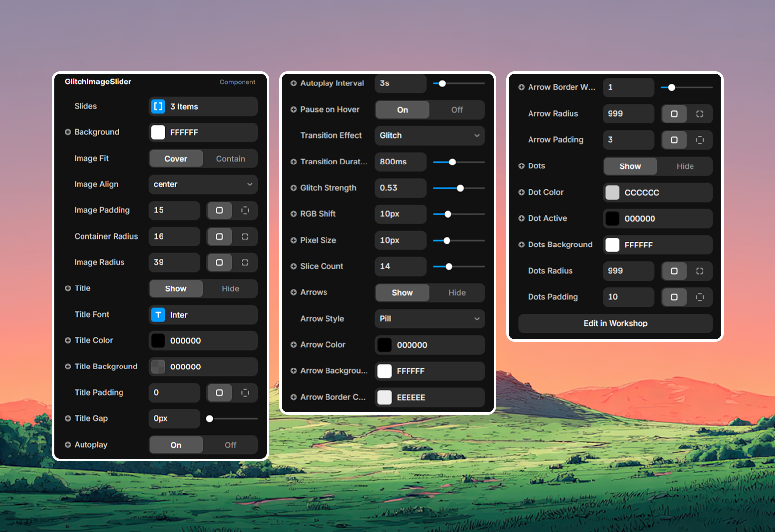The height and width of the screenshot is (532, 775).
Task: Open the Image Align dropdown
Action: (x=203, y=184)
